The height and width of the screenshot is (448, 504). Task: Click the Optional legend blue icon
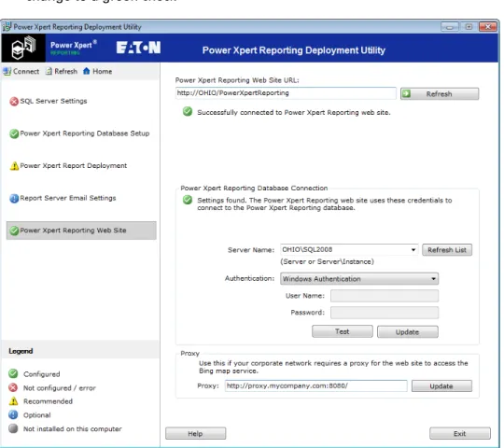(13, 415)
